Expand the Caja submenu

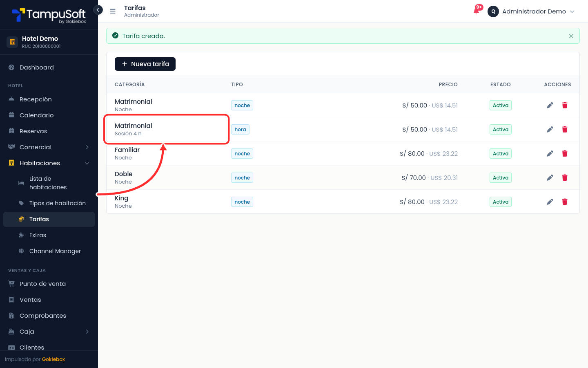(x=49, y=332)
